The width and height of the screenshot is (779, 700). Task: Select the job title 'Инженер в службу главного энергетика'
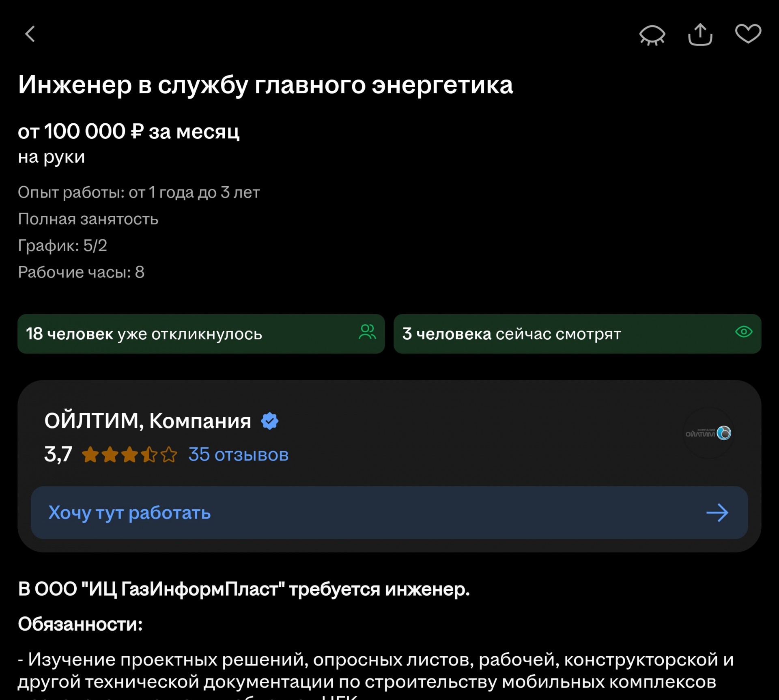[265, 85]
